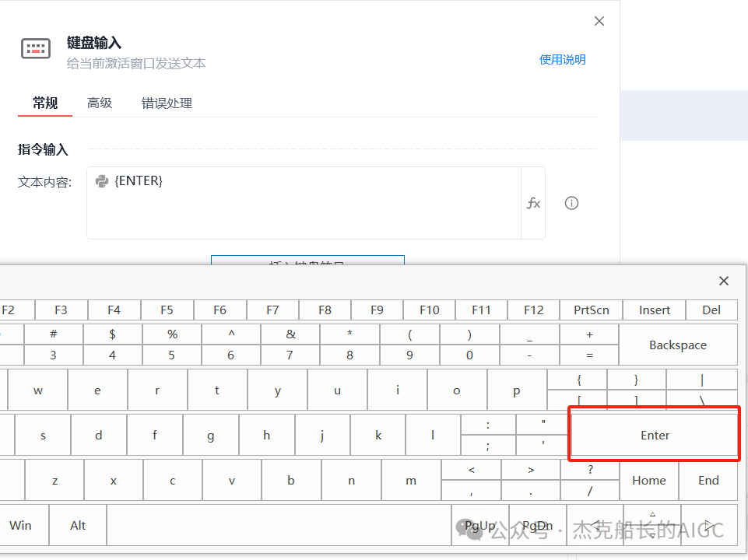The width and height of the screenshot is (748, 560).
Task: Click the plus sign key
Action: point(589,334)
